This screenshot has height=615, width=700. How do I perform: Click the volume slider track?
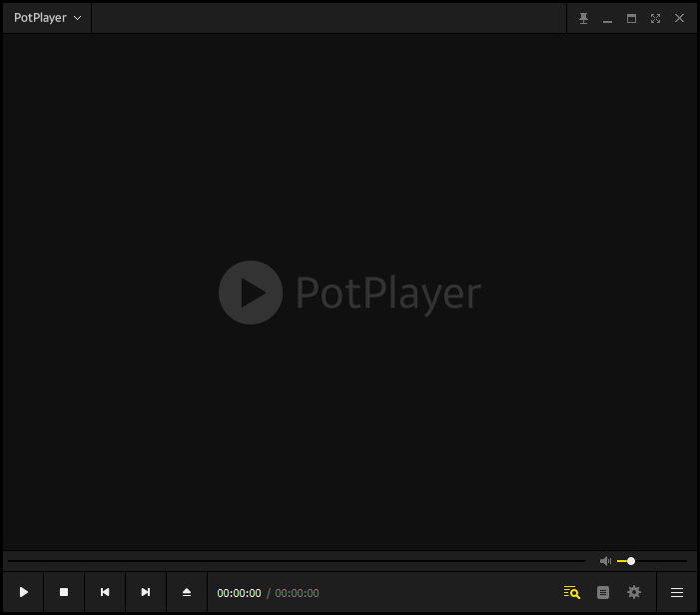[652, 561]
